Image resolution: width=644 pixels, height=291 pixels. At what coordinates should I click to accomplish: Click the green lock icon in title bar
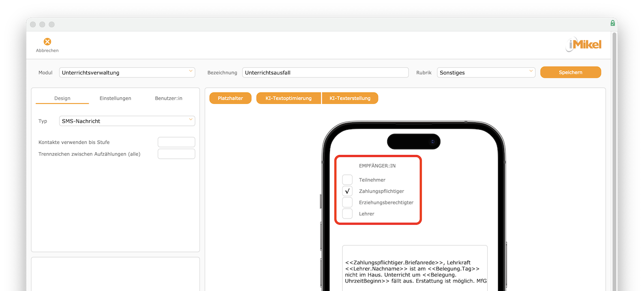tap(613, 23)
